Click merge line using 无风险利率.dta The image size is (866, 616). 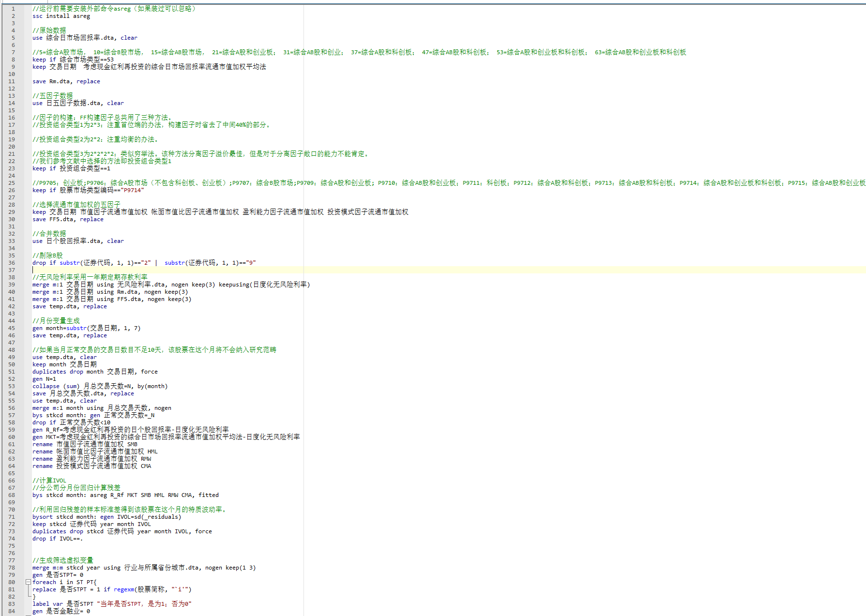point(171,285)
